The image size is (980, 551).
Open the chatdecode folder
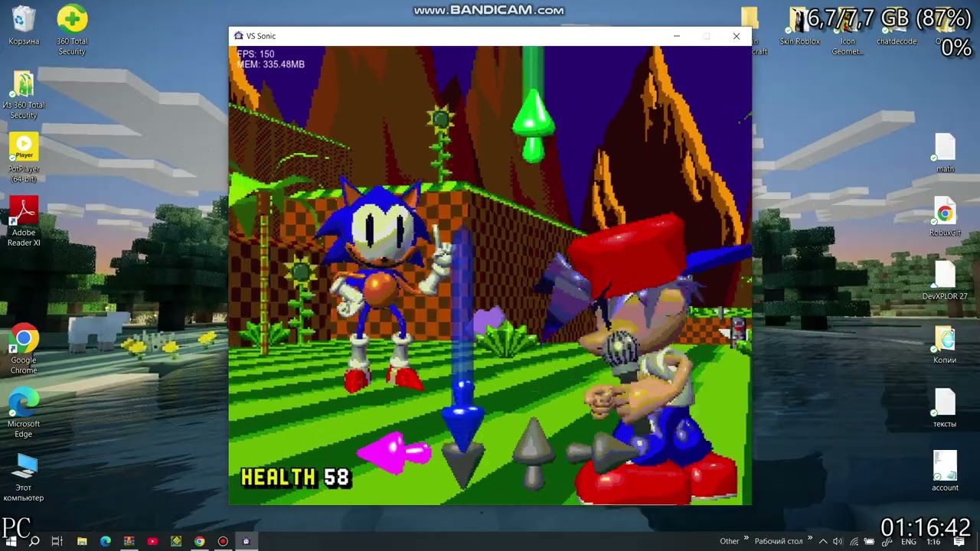(x=897, y=27)
